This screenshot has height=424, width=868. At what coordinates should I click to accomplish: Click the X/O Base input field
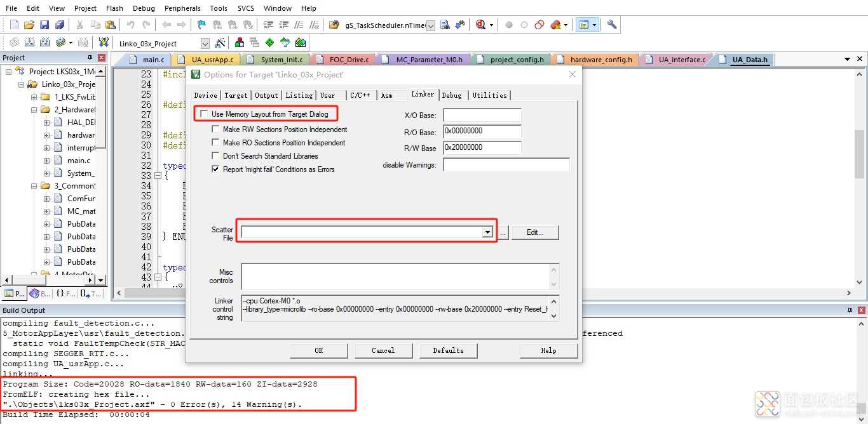pyautogui.click(x=482, y=116)
